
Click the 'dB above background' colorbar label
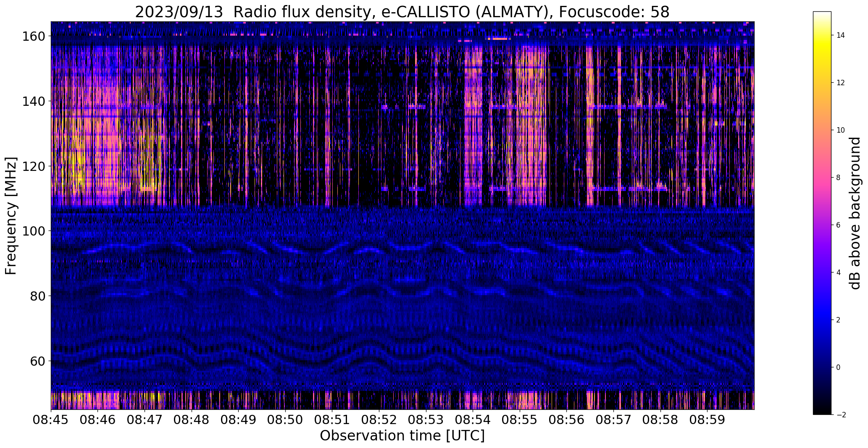(x=855, y=213)
